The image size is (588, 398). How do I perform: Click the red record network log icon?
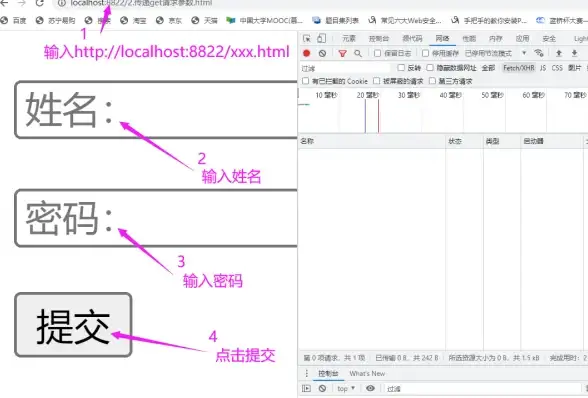pyautogui.click(x=306, y=53)
